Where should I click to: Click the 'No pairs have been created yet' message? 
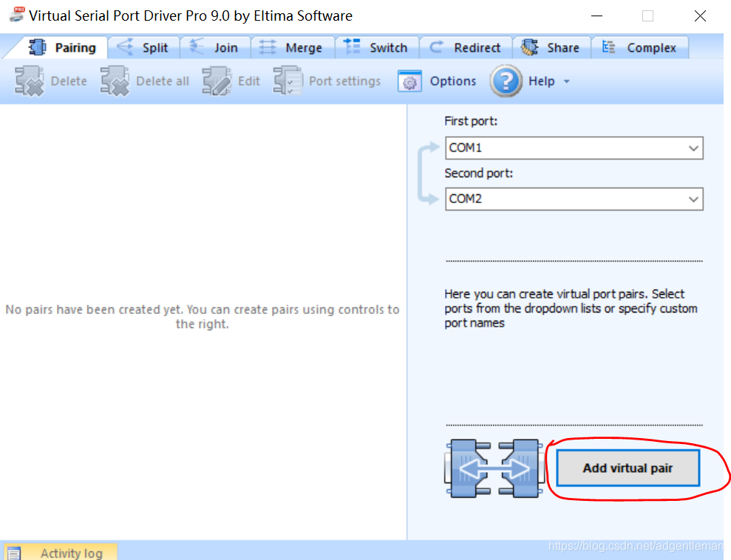tap(203, 316)
